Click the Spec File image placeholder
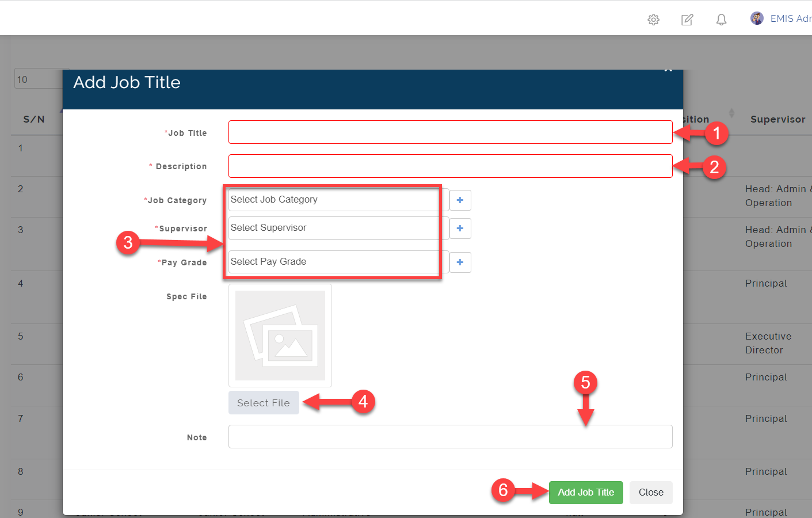This screenshot has width=812, height=518. (280, 336)
